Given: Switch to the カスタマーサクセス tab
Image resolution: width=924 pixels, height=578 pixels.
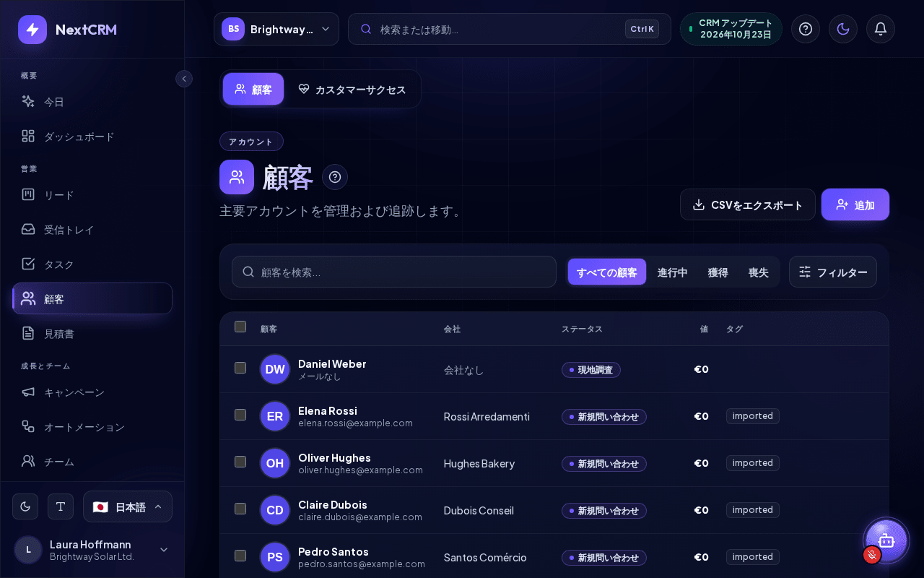Looking at the screenshot, I should 352,90.
